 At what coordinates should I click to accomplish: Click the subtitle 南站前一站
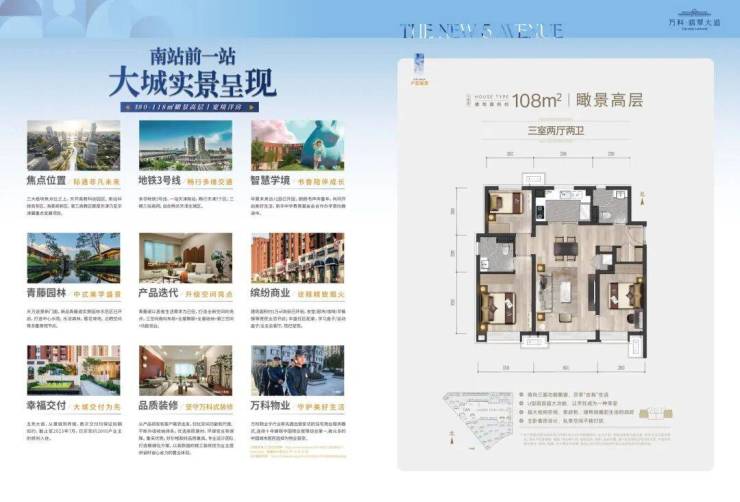(x=193, y=57)
